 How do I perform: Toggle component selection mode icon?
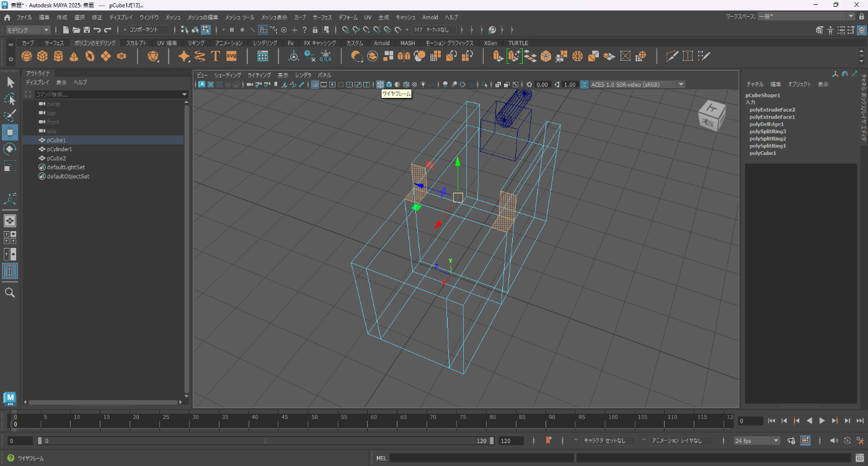206,30
